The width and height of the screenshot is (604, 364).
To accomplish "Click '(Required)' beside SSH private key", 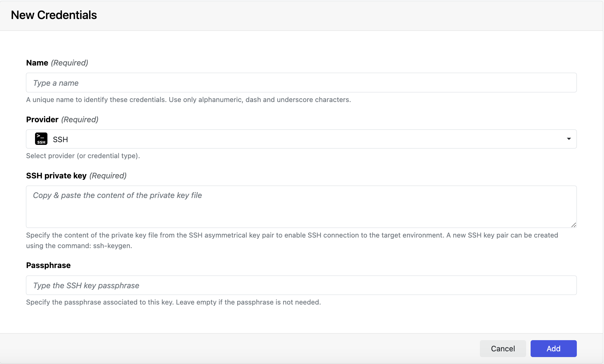I will pos(108,176).
